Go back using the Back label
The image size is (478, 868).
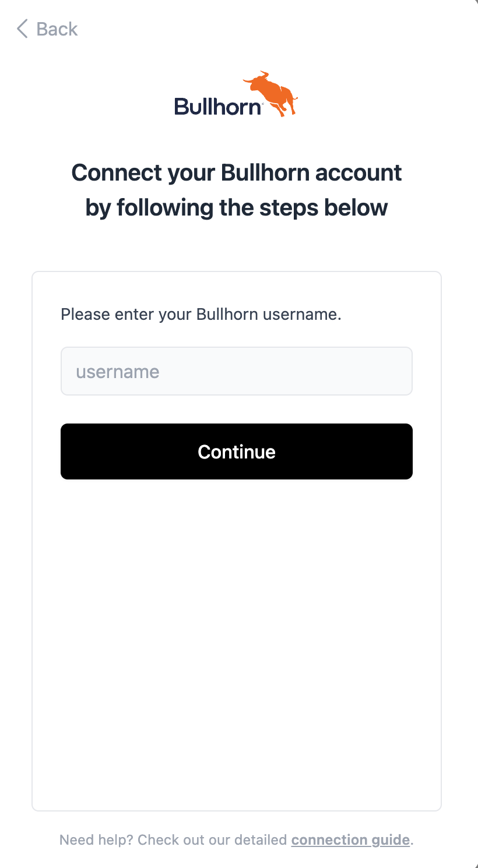57,29
